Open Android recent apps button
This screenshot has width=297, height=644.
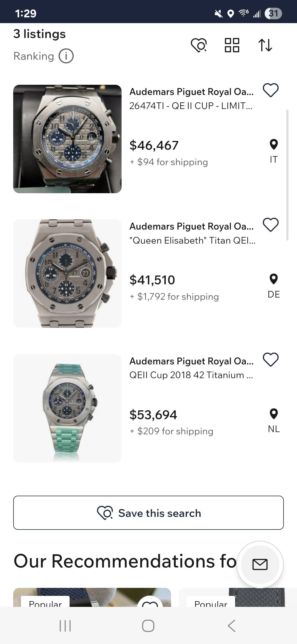tap(65, 626)
